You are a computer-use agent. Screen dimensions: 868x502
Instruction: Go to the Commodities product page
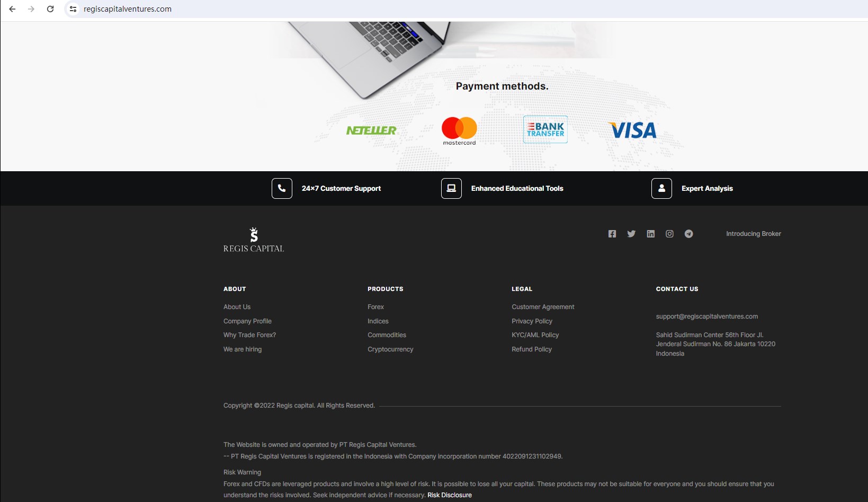(387, 335)
